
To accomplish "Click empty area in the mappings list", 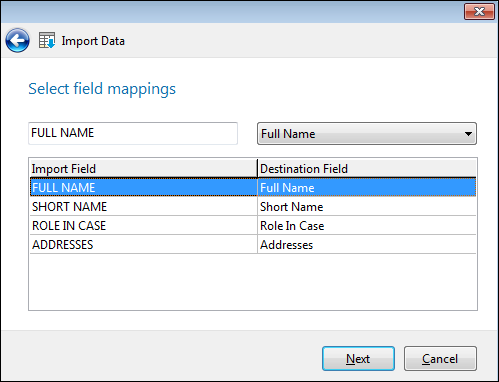I will point(253,282).
